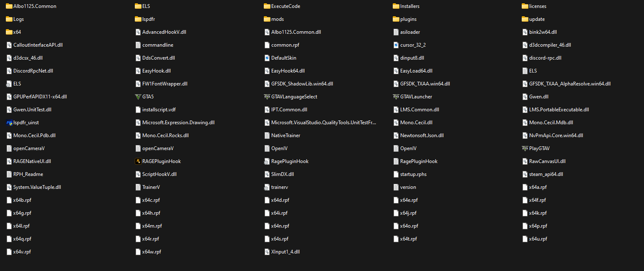Select the plugins folder icon
Screen dimensions: 644x271
pyautogui.click(x=396, y=19)
